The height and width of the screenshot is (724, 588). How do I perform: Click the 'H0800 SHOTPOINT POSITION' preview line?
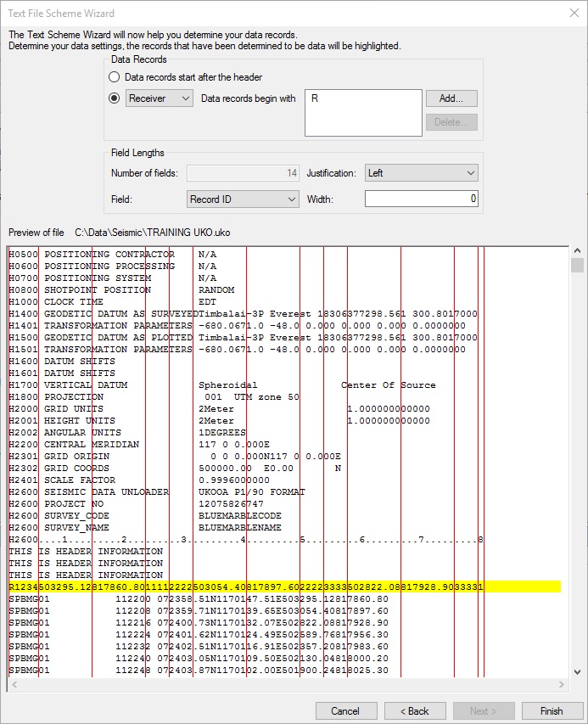click(121, 290)
